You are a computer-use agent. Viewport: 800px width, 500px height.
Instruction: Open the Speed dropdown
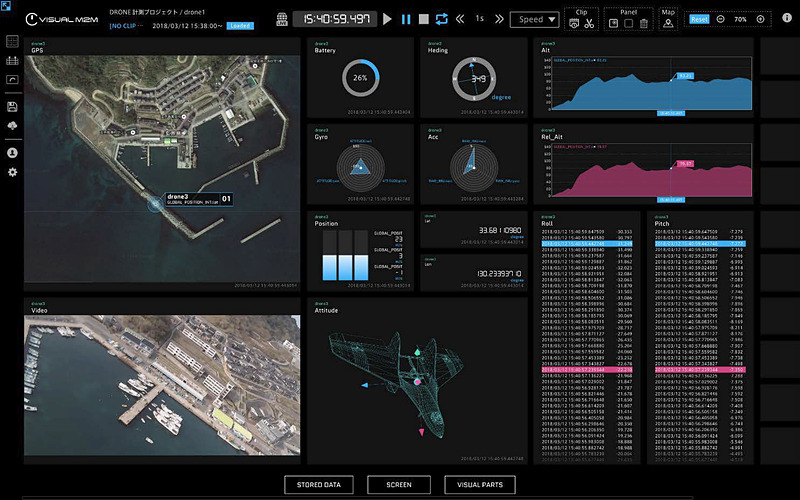click(534, 19)
